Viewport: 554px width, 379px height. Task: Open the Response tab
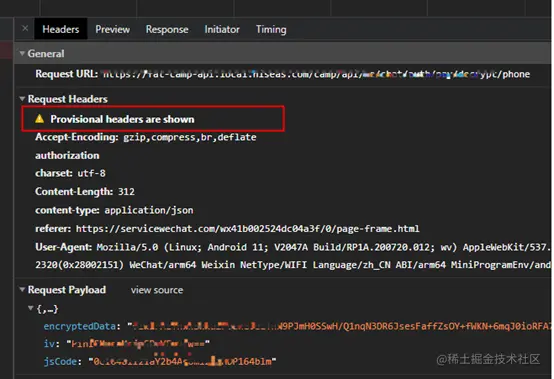[x=167, y=29]
